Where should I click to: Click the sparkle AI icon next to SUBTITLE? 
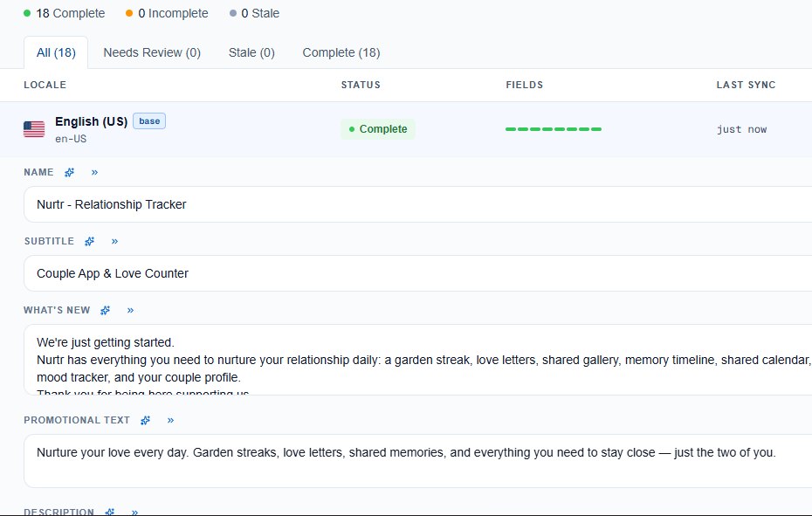click(x=90, y=242)
